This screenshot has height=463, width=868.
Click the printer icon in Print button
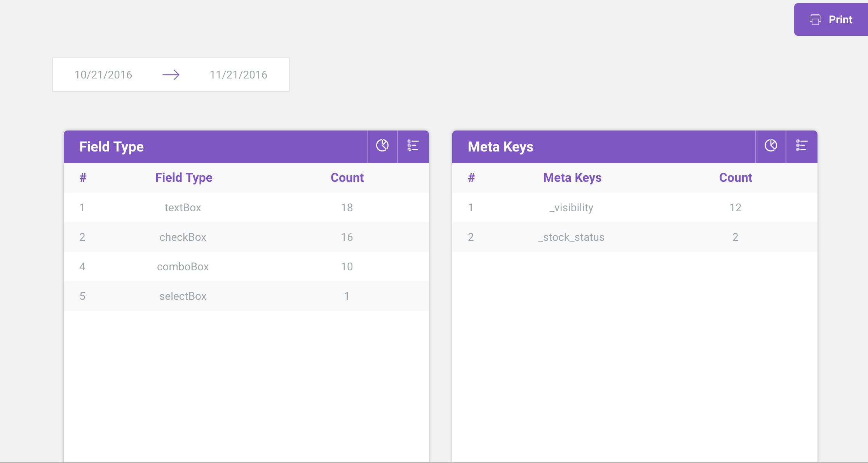815,19
